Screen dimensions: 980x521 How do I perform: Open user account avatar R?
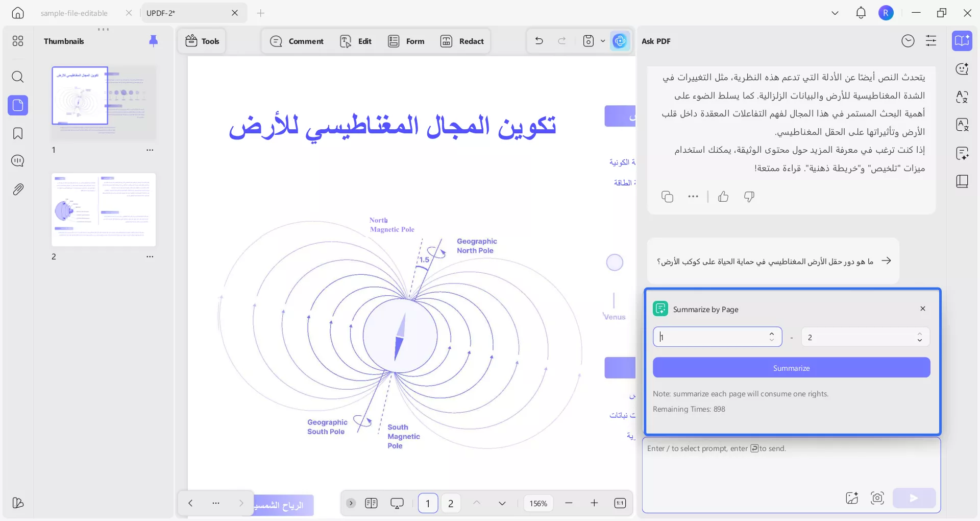(x=886, y=13)
